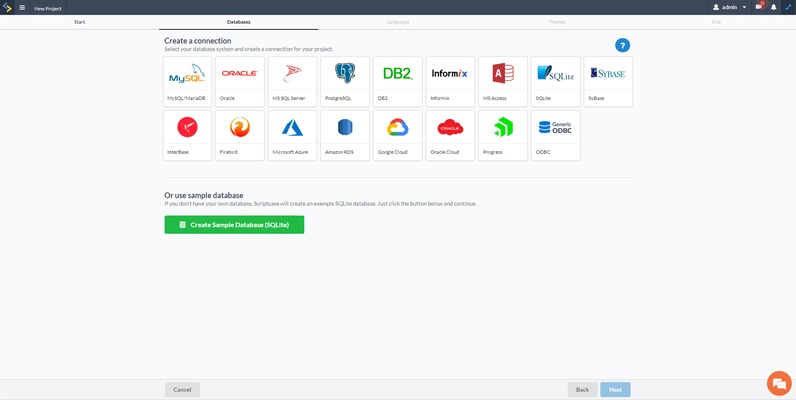Go to the Start wizard step
This screenshot has width=796, height=400.
(x=80, y=22)
